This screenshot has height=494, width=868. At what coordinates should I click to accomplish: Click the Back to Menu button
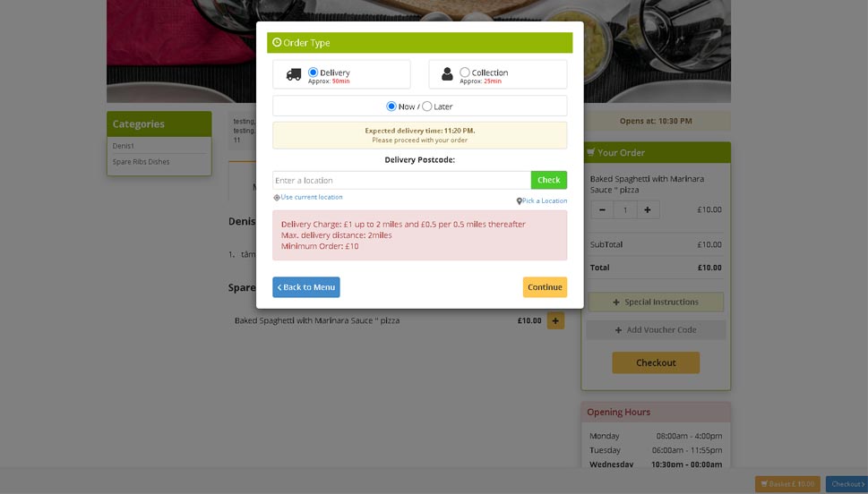(306, 287)
